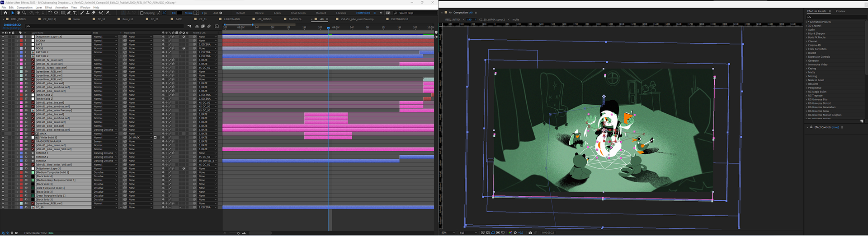Open blend mode dropdown for NOISE layer
This screenshot has height=236, width=868.
pos(105,48)
